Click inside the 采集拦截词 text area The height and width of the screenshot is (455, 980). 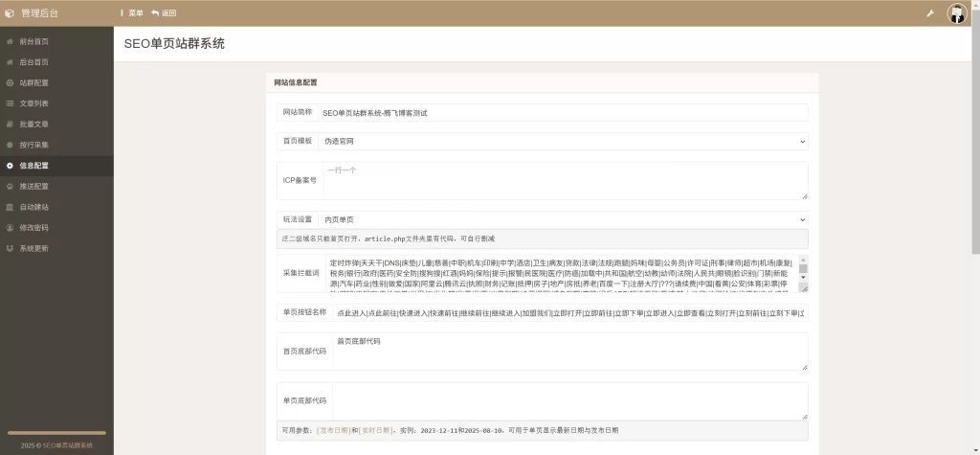pyautogui.click(x=562, y=274)
